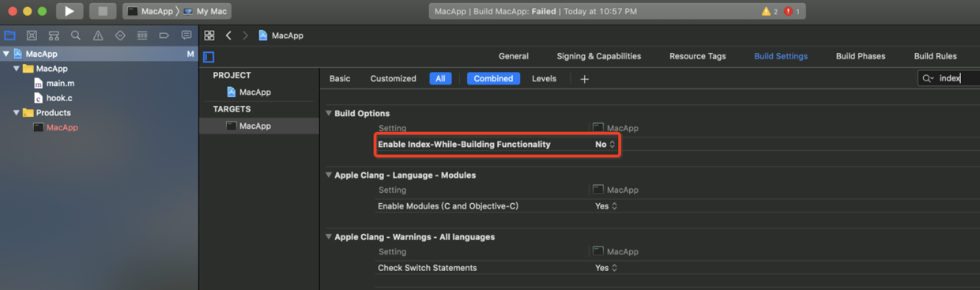Open the breakpoint navigator
Image resolution: width=980 pixels, height=290 pixels.
[x=164, y=36]
